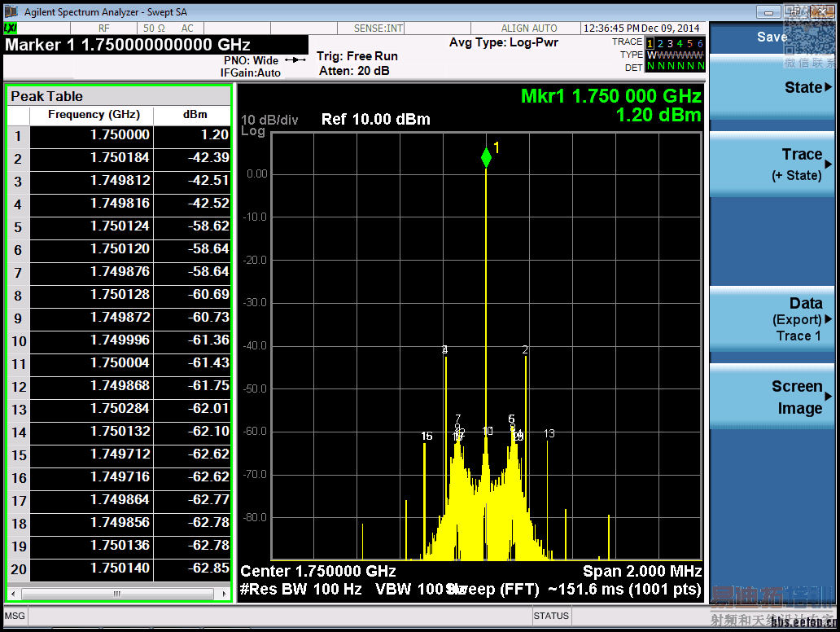Screen dimensions: 840x632
Task: Click the Agilent app icon in title bar
Action: point(11,12)
